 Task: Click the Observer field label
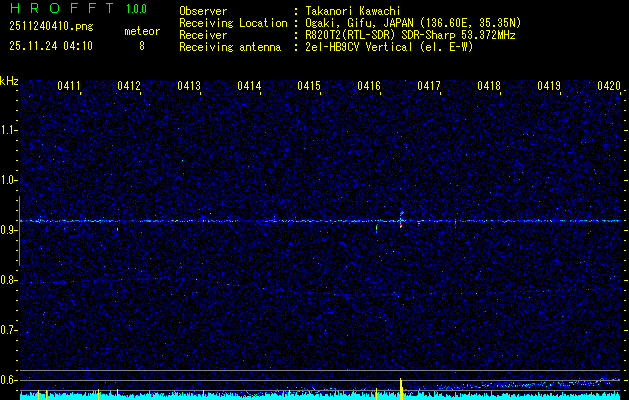pos(203,11)
